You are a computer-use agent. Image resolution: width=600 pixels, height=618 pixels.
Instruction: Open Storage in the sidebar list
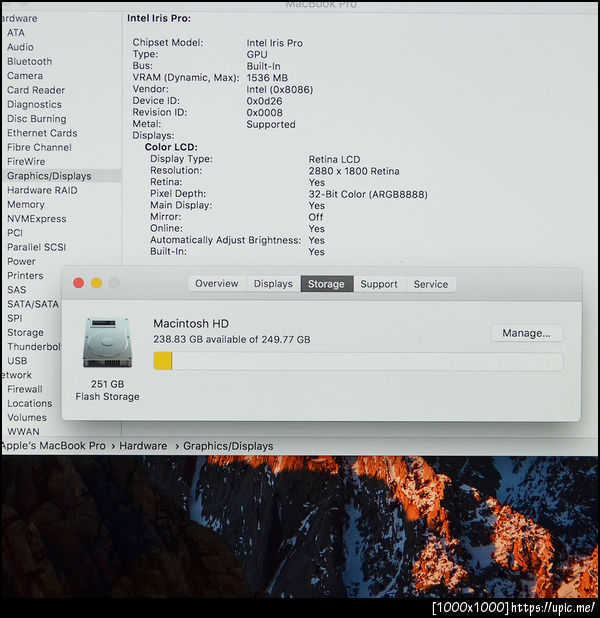pos(25,332)
